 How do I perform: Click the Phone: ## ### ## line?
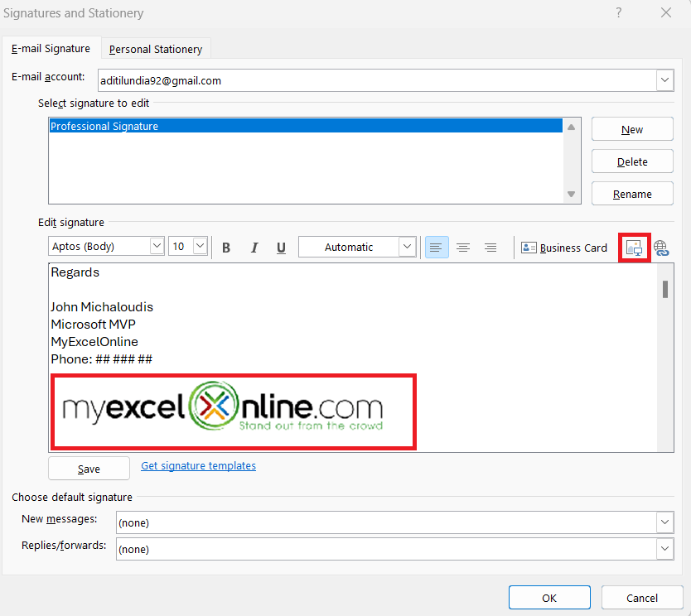pyautogui.click(x=101, y=359)
